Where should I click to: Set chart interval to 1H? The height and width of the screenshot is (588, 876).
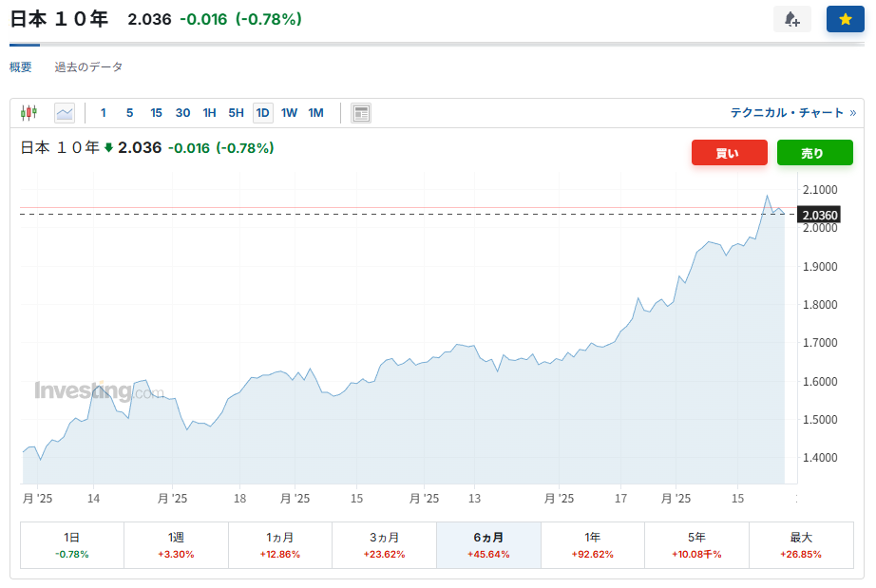point(209,113)
